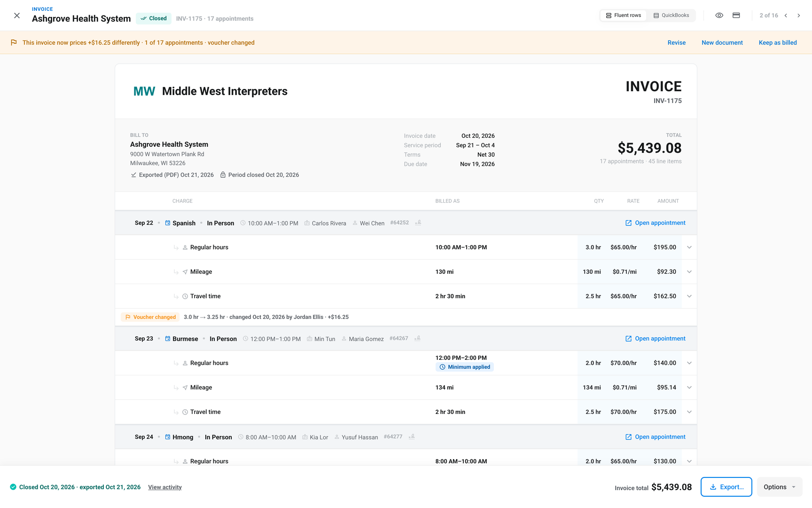Click person icon beside Wei Chen
The width and height of the screenshot is (812, 508).
click(355, 223)
